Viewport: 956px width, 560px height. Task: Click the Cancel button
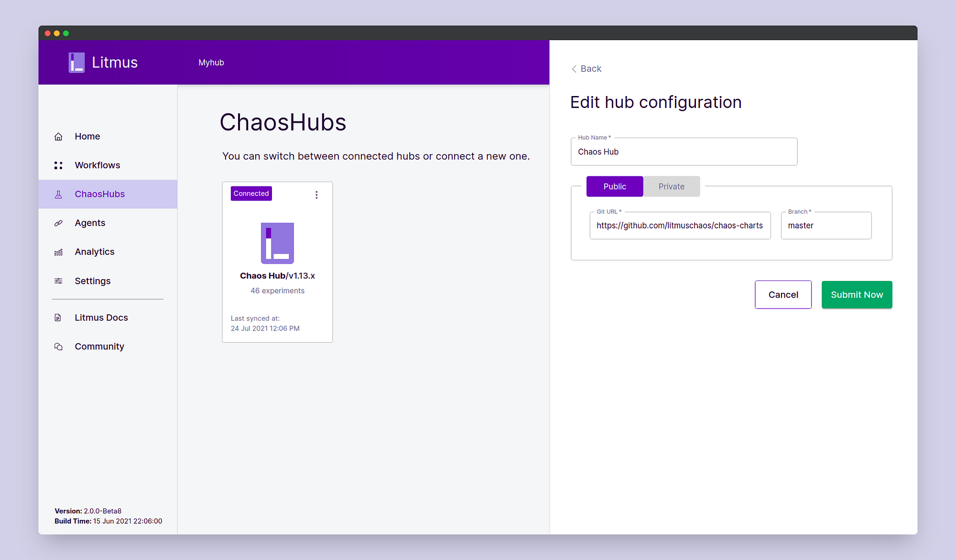783,295
